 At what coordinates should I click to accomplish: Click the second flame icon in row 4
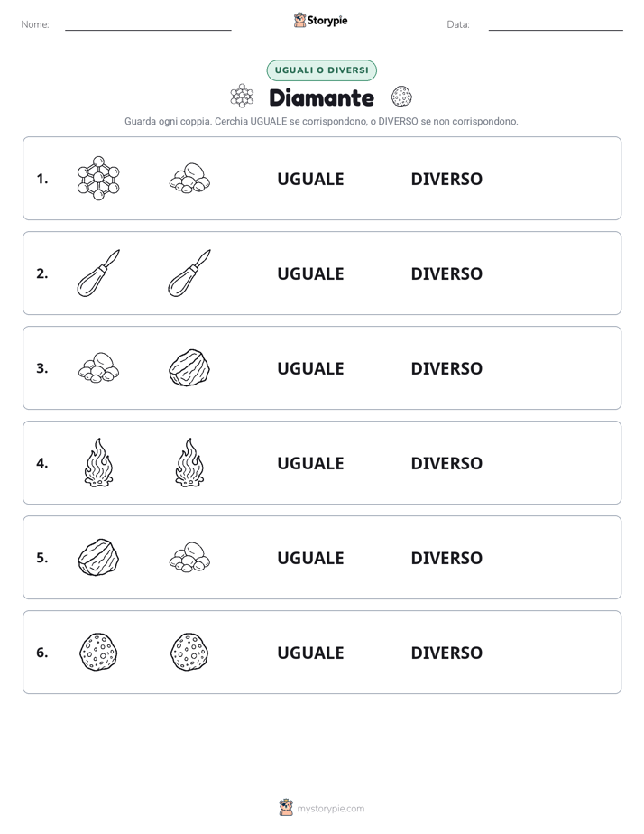pos(189,463)
